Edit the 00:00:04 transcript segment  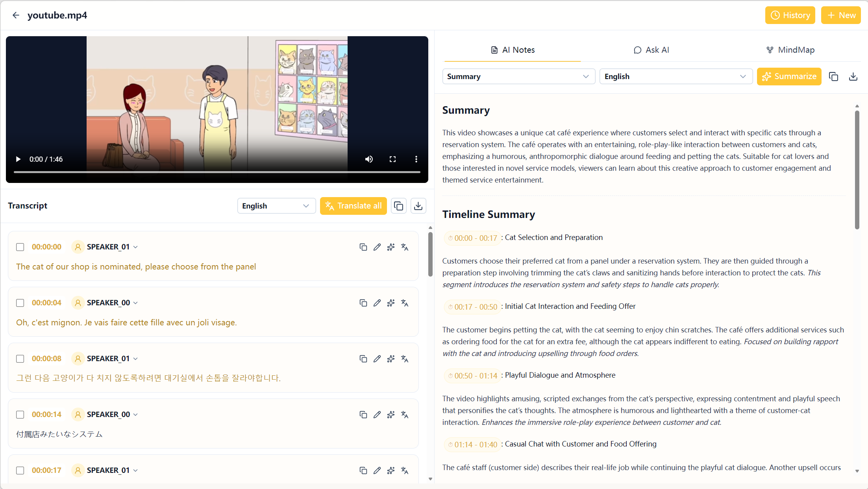pos(377,303)
